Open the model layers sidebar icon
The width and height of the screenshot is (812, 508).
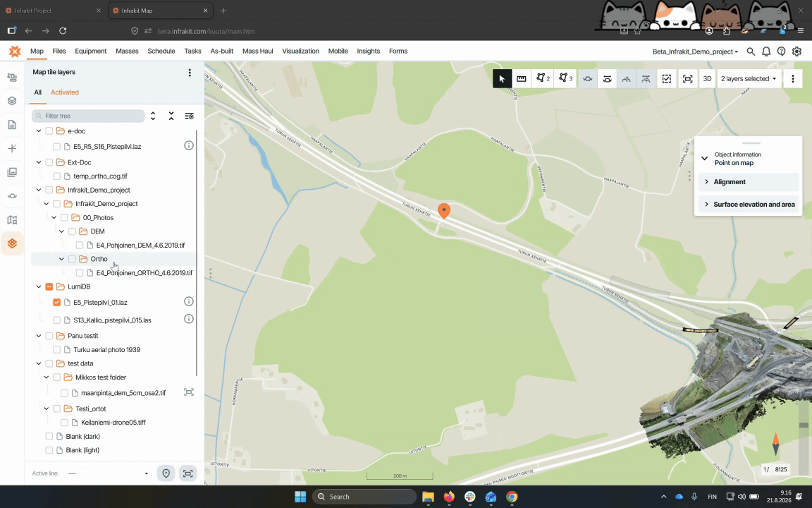pyautogui.click(x=12, y=101)
